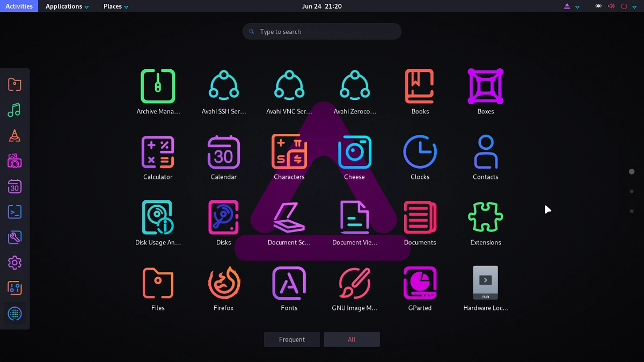Viewport: 644px width, 362px height.
Task: Click the Type to search field
Action: pyautogui.click(x=322, y=32)
